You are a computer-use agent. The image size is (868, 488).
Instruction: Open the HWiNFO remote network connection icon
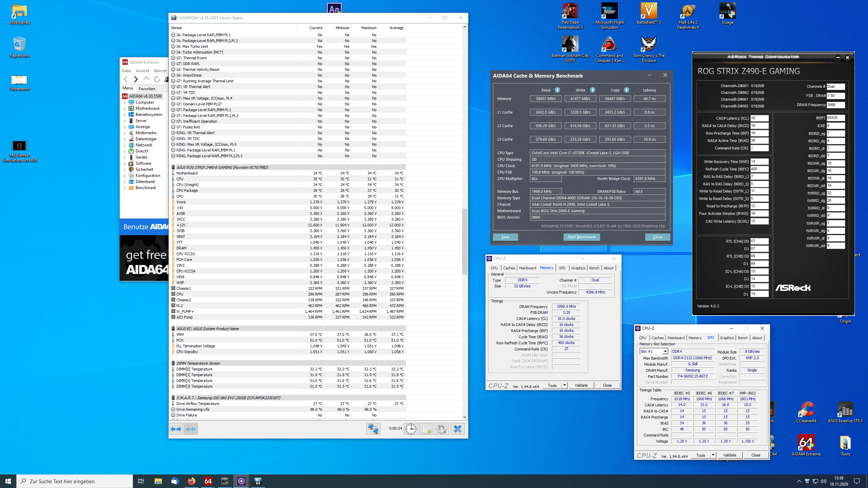coord(373,429)
